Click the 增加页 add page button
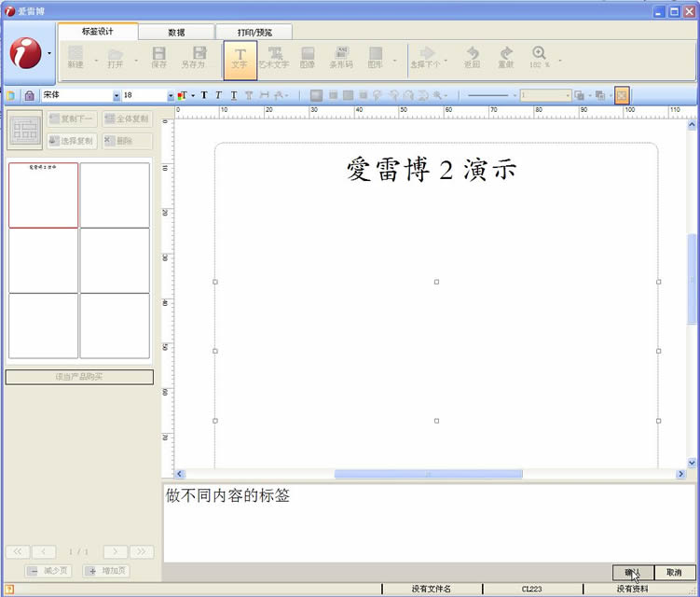This screenshot has height=597, width=700. (106, 571)
